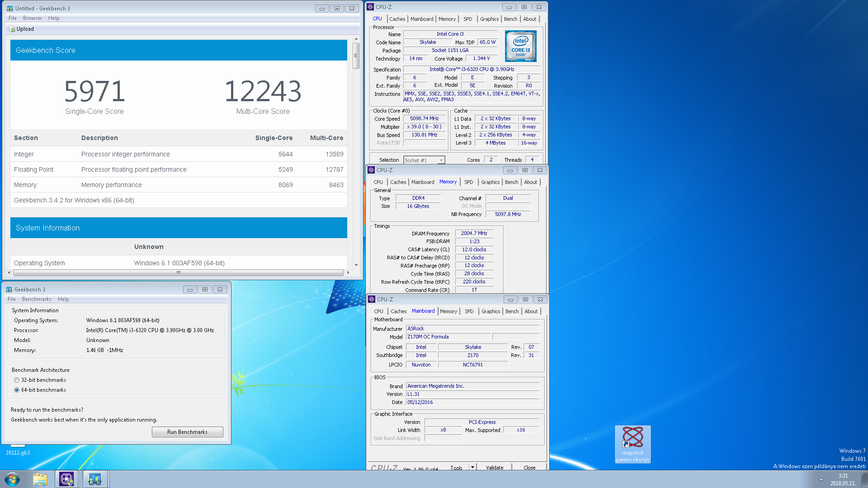Click the DRAM Frequency 2004.7 MHz field

(474, 233)
